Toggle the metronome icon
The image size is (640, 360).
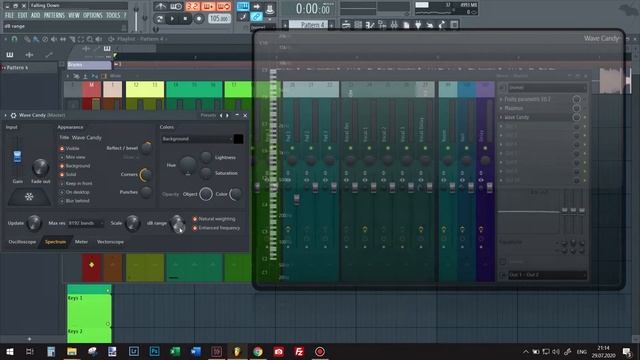160,6
